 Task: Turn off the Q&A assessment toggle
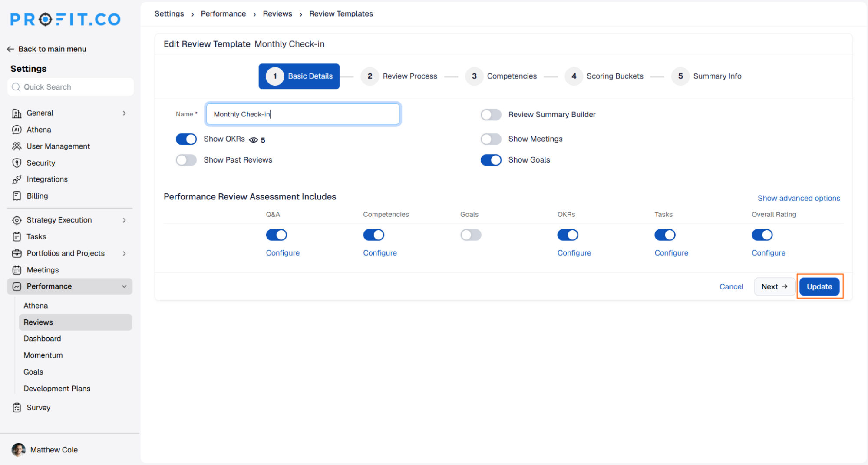click(277, 235)
